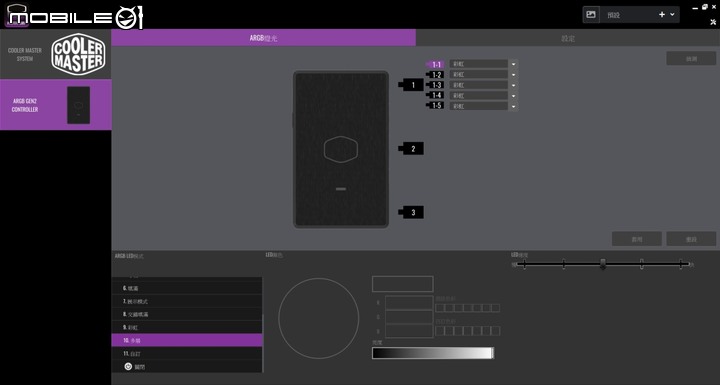Pick first swatch in lower custom color row
Image resolution: width=720 pixels, height=385 pixels.
tap(440, 331)
